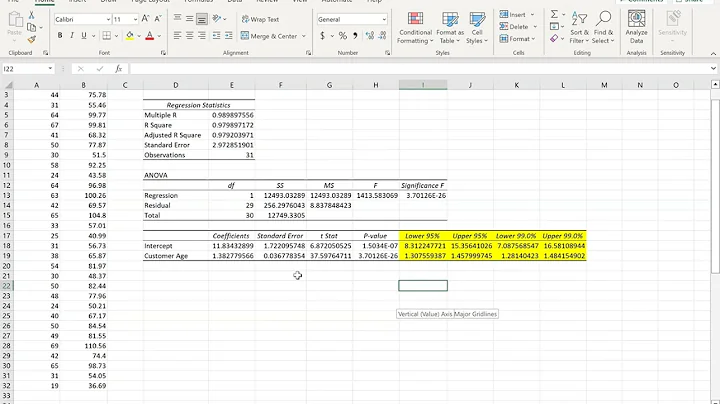Click Decrease Decimal icon
Screen dimensions: 720x404
coord(382,35)
